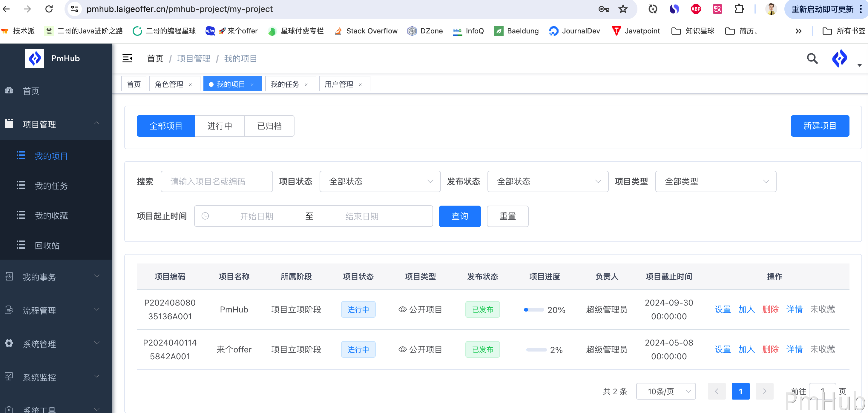The image size is (868, 413).
Task: Open the 项目状态 dropdown
Action: (380, 181)
